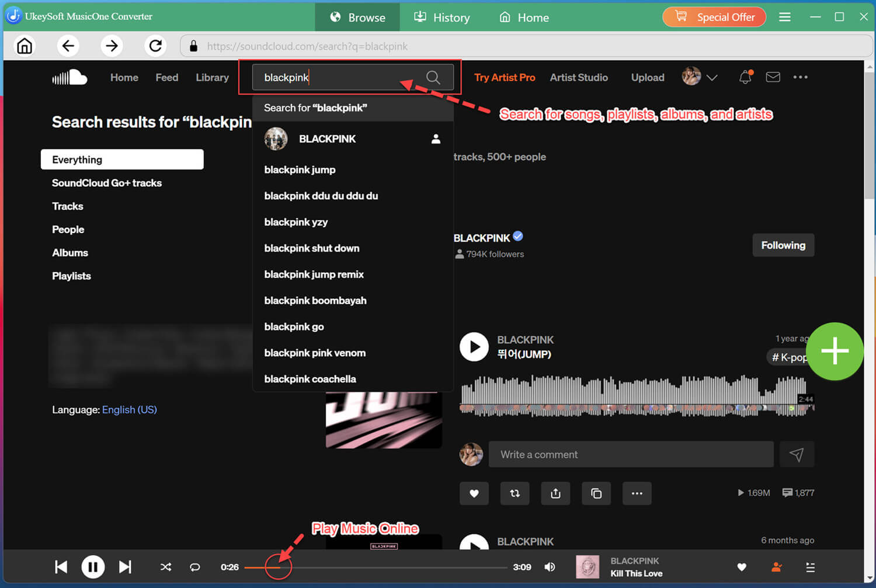Switch to the History tab

(442, 17)
